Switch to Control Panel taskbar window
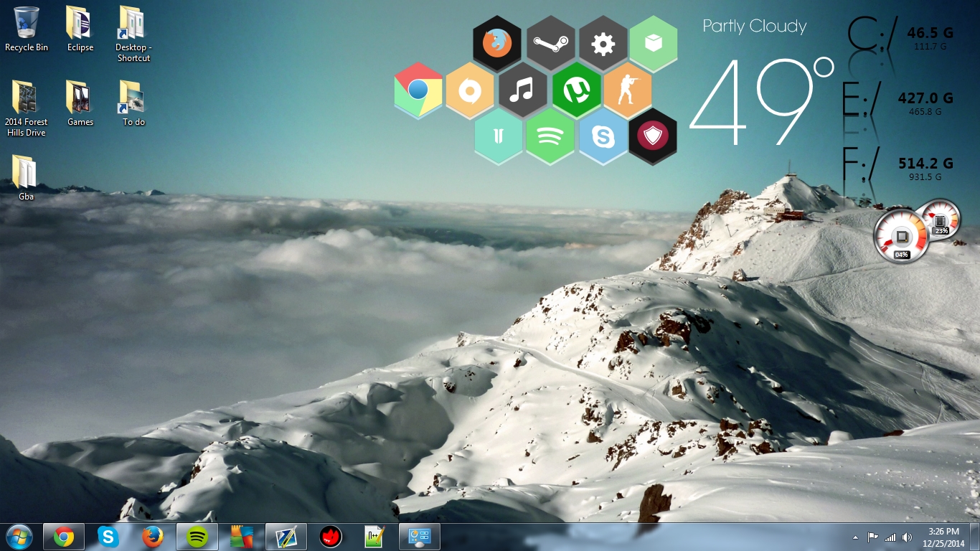The height and width of the screenshot is (551, 980). click(420, 537)
